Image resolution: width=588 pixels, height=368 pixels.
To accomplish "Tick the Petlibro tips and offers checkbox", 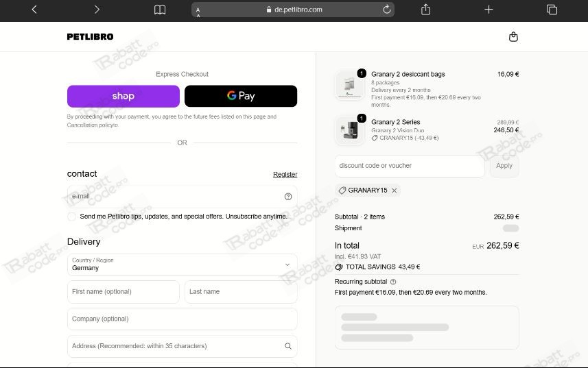I will pyautogui.click(x=71, y=217).
